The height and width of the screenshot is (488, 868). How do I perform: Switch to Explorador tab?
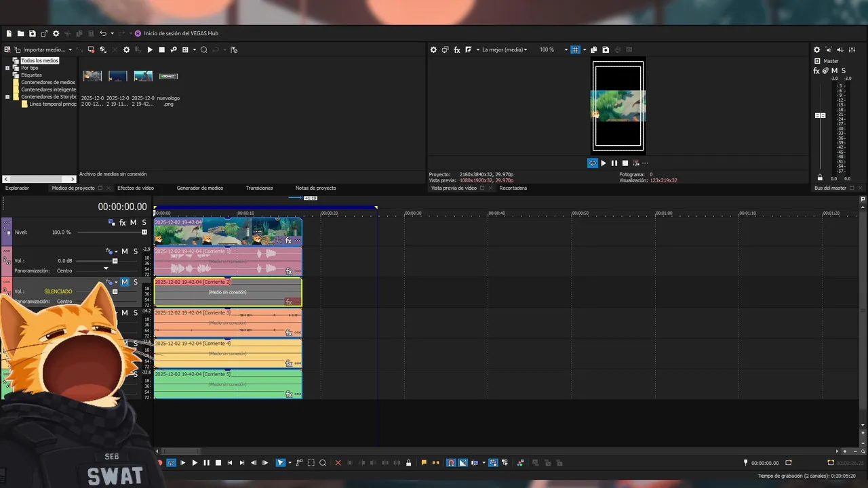coord(17,188)
